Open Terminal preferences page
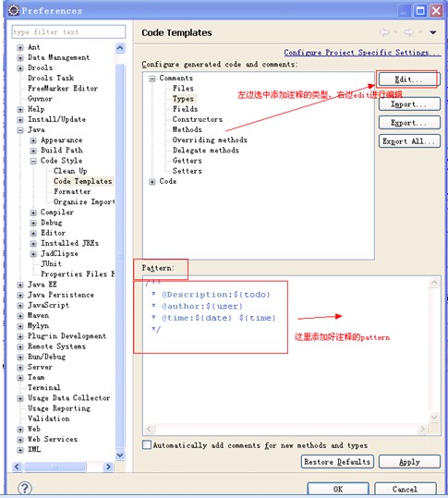This screenshot has height=498, width=448. (x=43, y=387)
